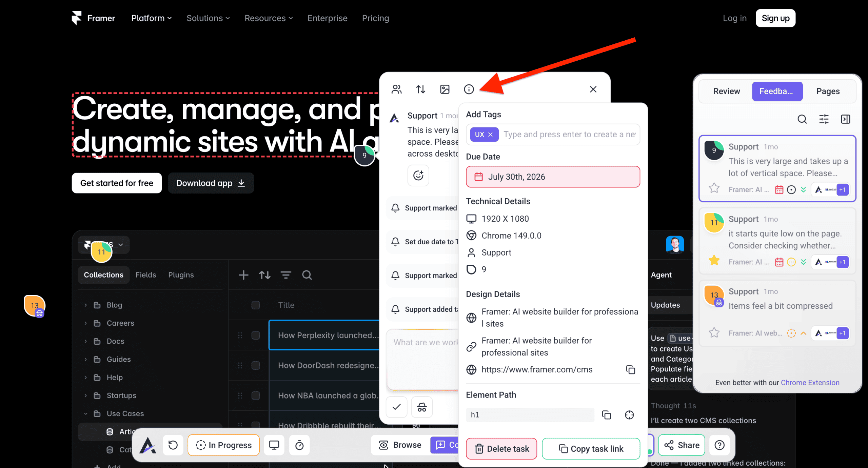Viewport: 868px width, 468px height.
Task: Switch to the Review tab
Action: (x=726, y=91)
